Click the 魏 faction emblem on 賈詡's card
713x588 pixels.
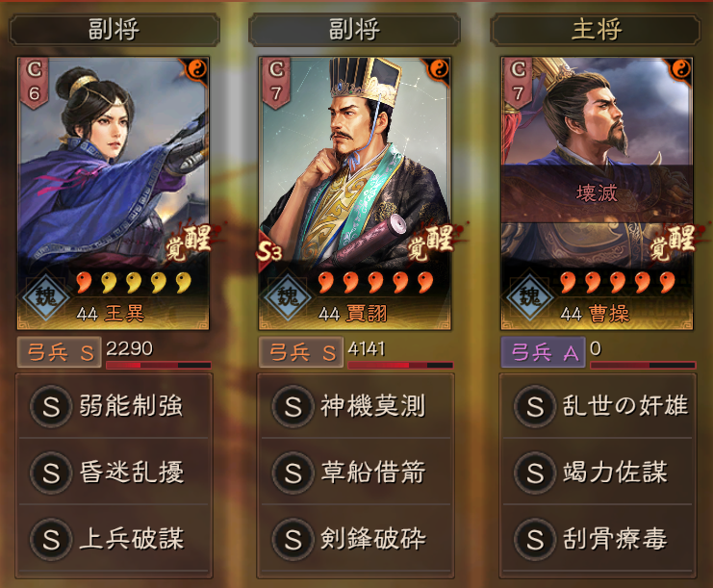[x=288, y=296]
